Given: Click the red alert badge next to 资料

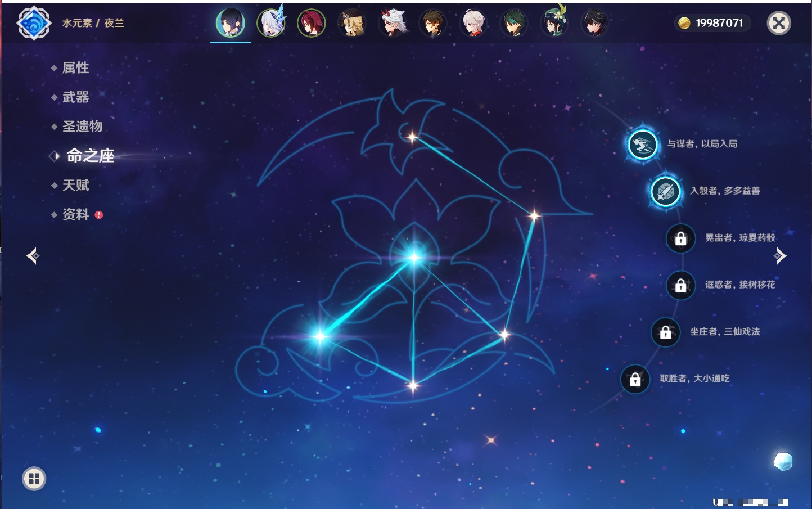Looking at the screenshot, I should point(99,215).
